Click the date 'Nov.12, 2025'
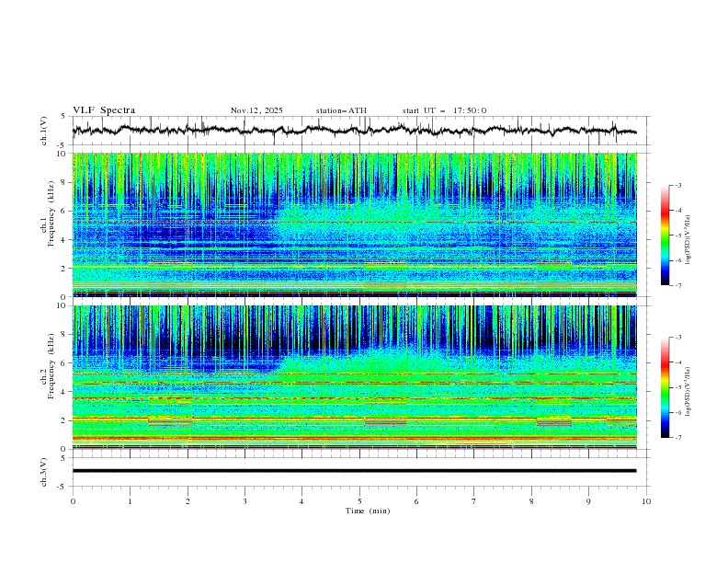728x563 pixels. tap(256, 110)
